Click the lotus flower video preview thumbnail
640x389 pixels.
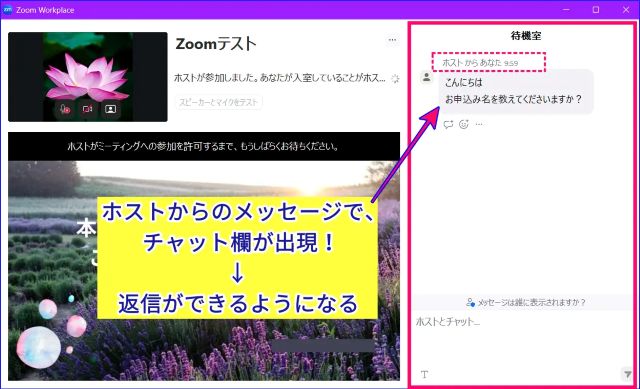click(x=88, y=77)
